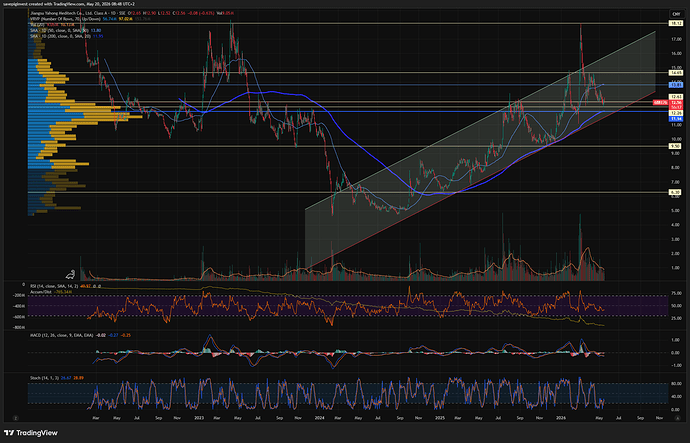The image size is (690, 443).
Task: Click the 2026 label on the time axis
Action: pyautogui.click(x=561, y=418)
